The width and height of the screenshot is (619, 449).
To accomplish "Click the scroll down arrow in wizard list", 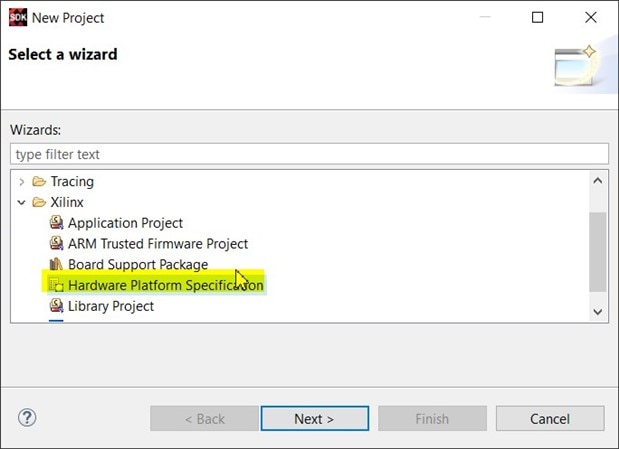I will (x=598, y=312).
